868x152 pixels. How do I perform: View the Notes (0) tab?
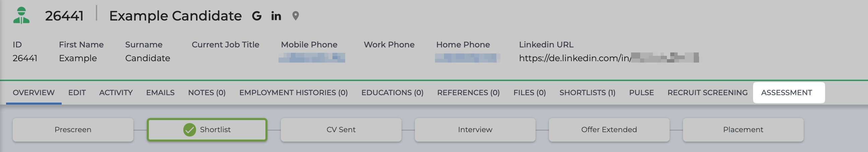click(207, 92)
